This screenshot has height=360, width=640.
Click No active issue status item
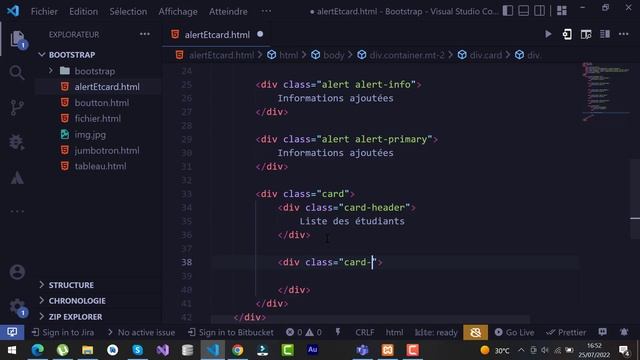141,332
